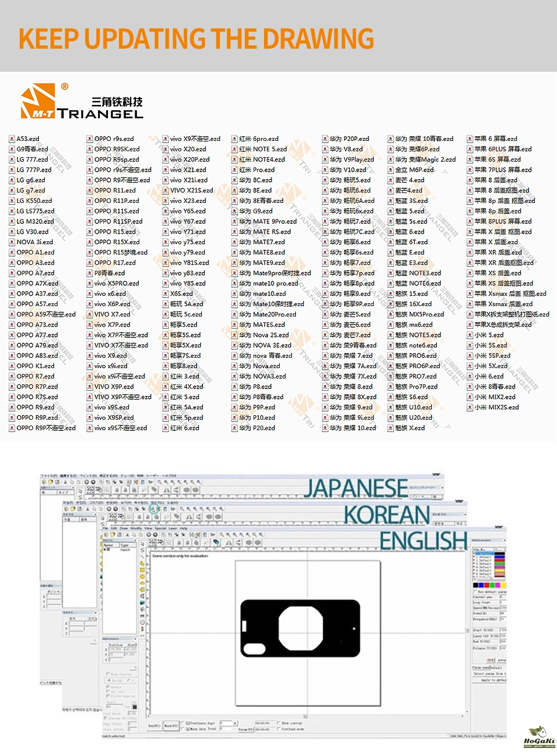557x756 pixels.
Task: Click the Triangel M-T logo
Action: [x=81, y=102]
